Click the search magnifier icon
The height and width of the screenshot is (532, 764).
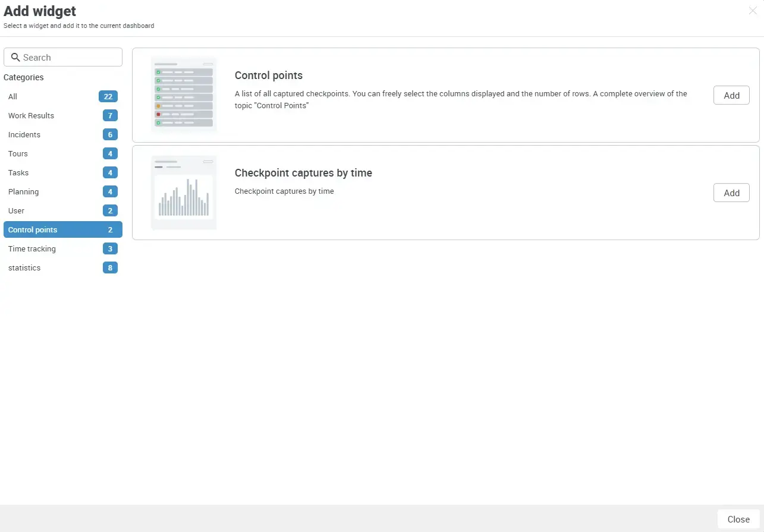[15, 57]
